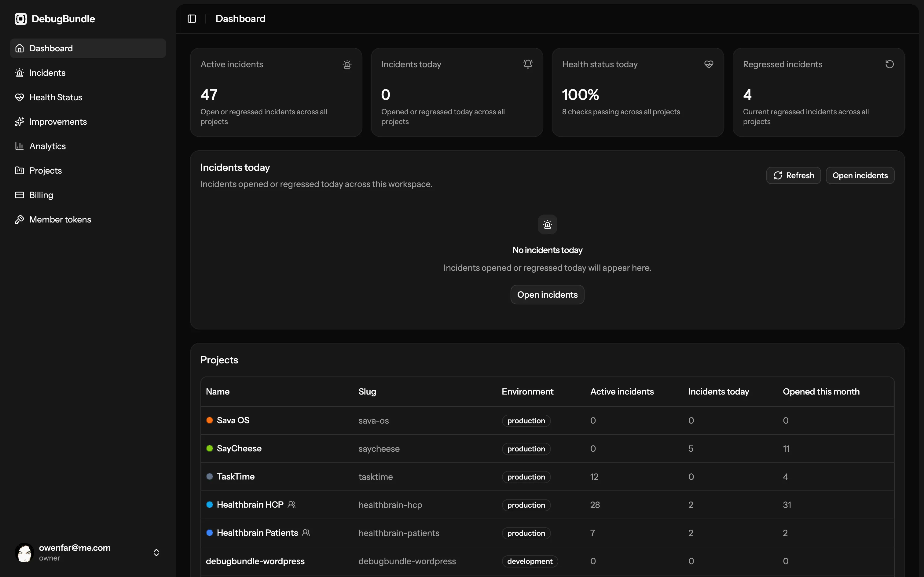Click the team icon next to Healthbrain Patients

pos(306,533)
